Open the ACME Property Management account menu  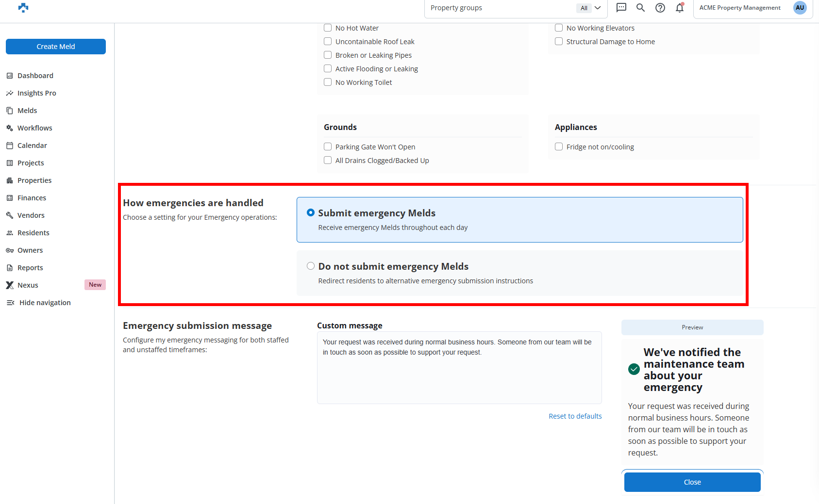click(739, 8)
